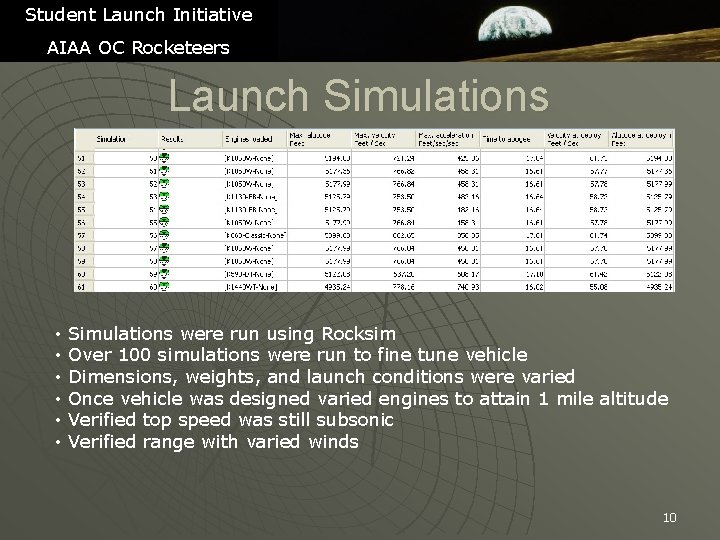720x540 pixels.
Task: Click the Engines loaded column header
Action: pyautogui.click(x=255, y=139)
